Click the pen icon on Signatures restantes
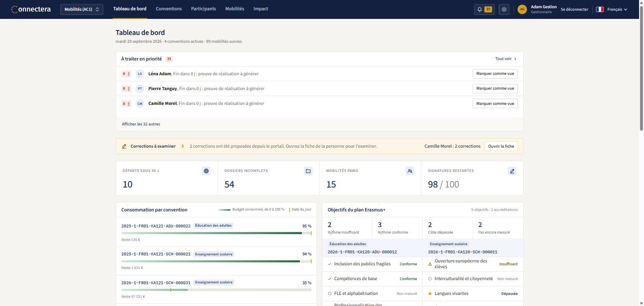 (x=512, y=171)
